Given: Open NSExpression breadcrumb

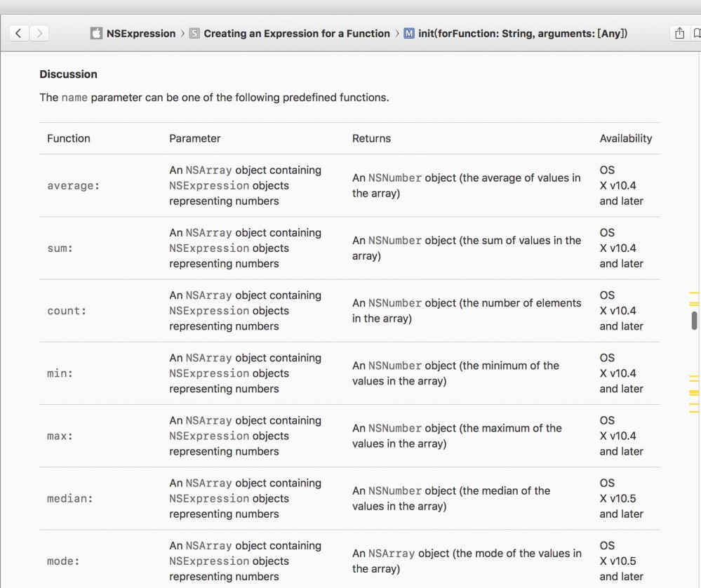Looking at the screenshot, I should (x=141, y=33).
